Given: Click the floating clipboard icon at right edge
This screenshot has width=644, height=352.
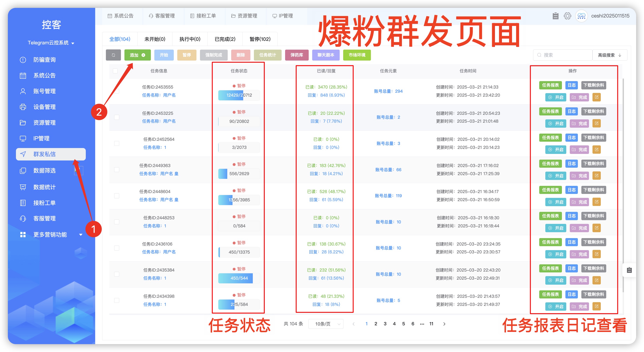Looking at the screenshot, I should tap(629, 270).
